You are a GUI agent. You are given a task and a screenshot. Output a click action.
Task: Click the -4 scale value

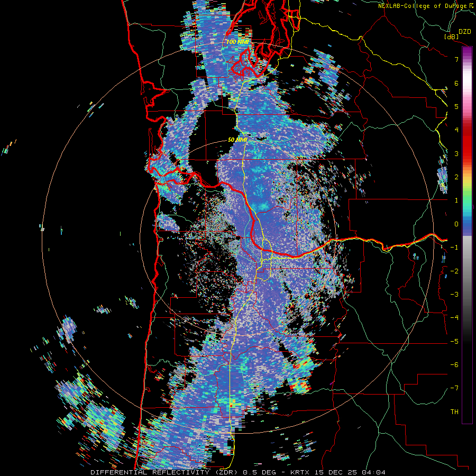tap(454, 318)
